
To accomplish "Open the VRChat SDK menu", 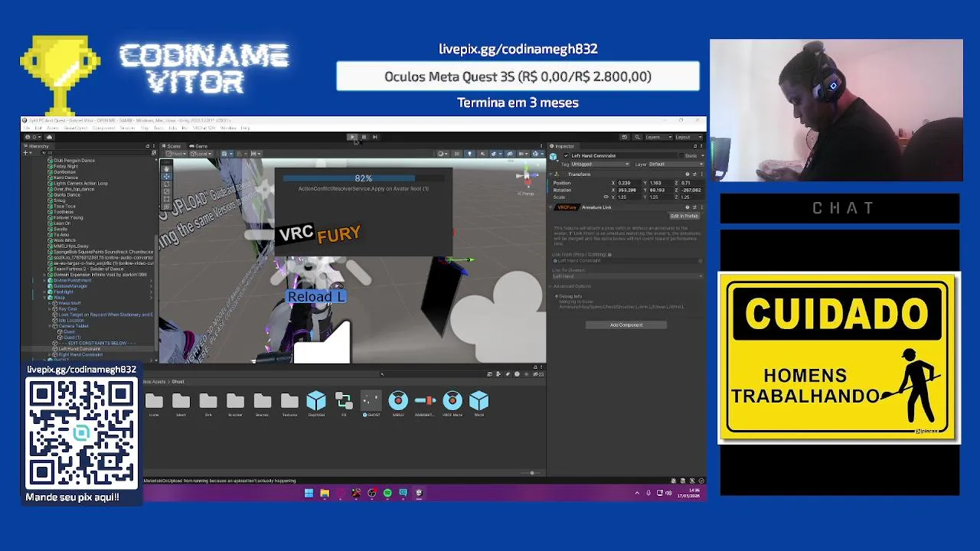I will (x=204, y=128).
